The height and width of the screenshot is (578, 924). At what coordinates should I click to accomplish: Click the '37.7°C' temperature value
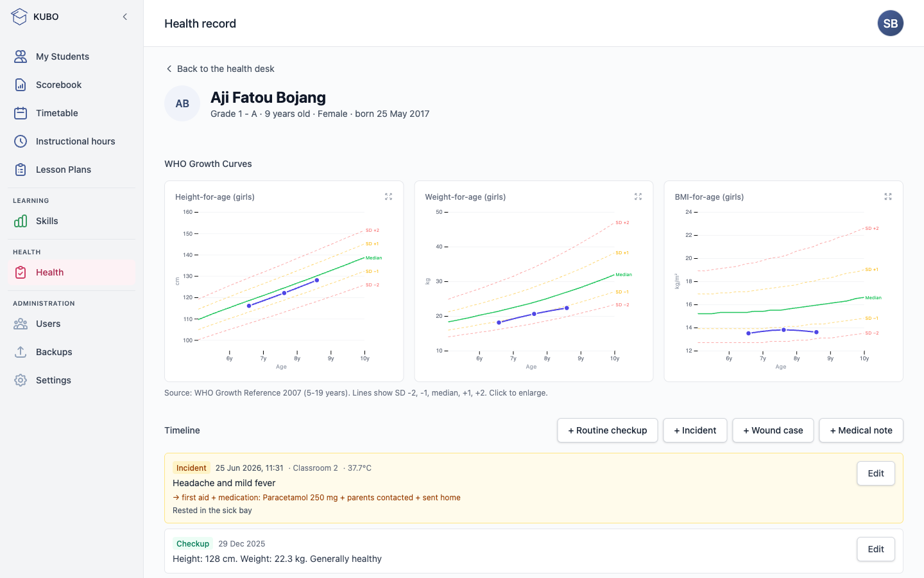click(359, 468)
